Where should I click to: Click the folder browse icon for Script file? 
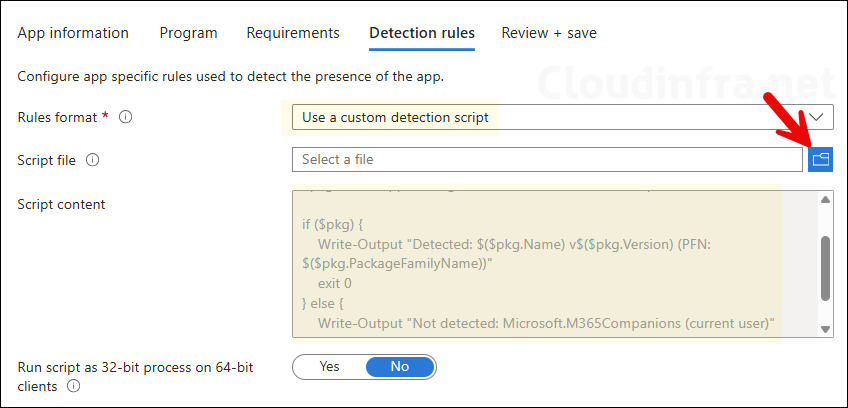(820, 159)
